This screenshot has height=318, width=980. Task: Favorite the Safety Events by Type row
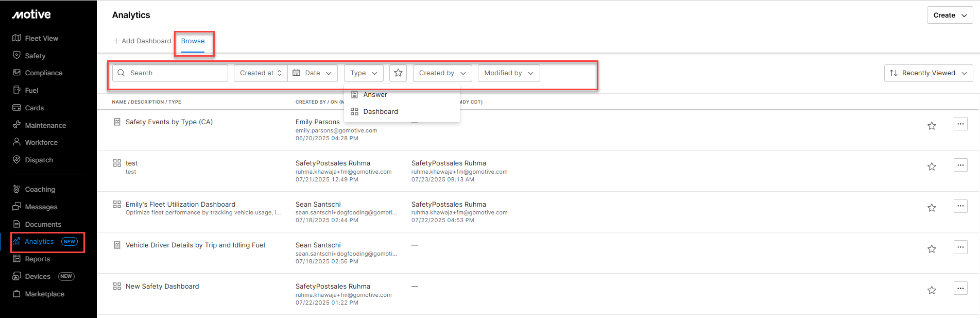[x=931, y=126]
